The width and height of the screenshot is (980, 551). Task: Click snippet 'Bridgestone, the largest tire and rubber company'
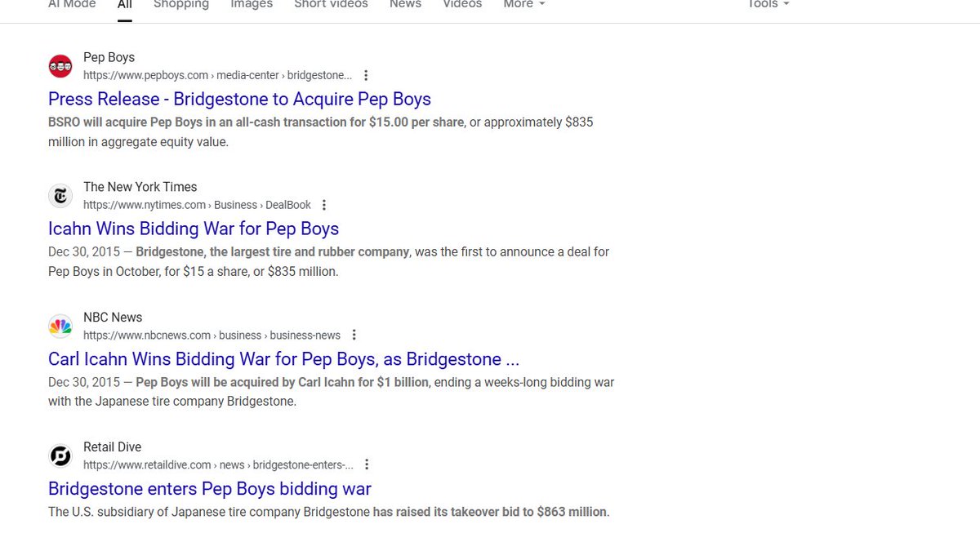(273, 252)
